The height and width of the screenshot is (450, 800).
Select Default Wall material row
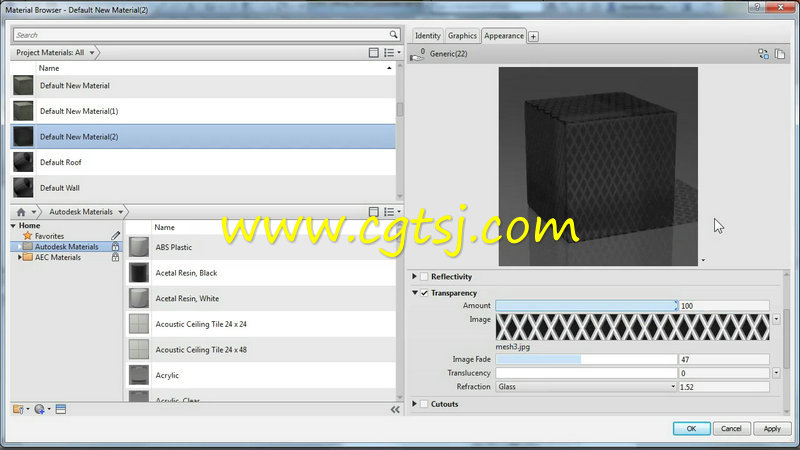(203, 188)
